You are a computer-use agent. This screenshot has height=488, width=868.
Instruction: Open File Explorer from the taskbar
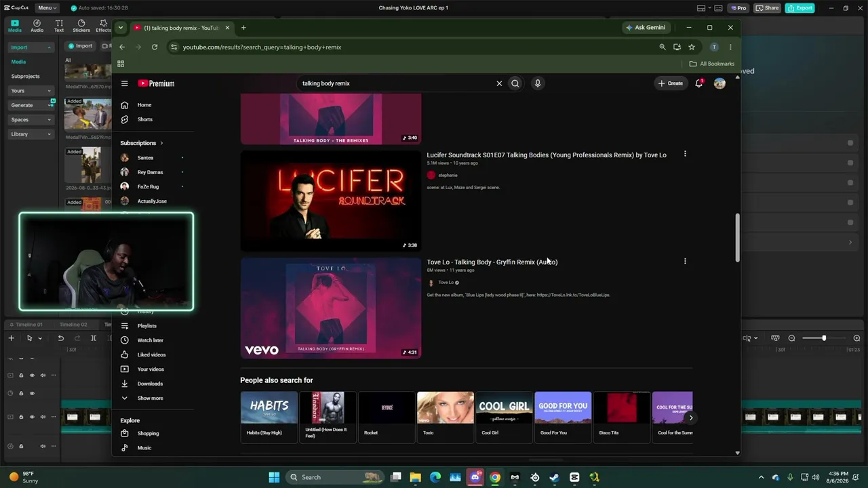[416, 477]
